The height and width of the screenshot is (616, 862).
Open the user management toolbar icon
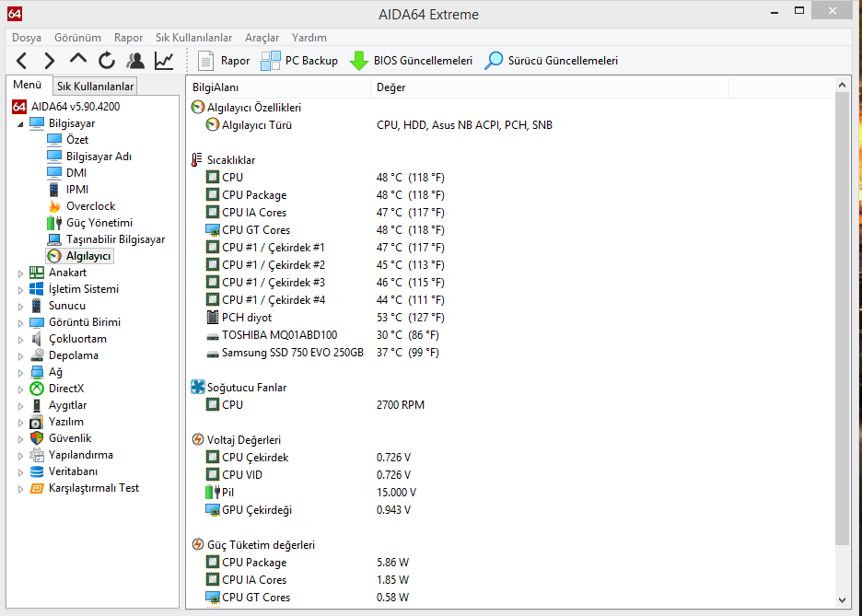(135, 61)
